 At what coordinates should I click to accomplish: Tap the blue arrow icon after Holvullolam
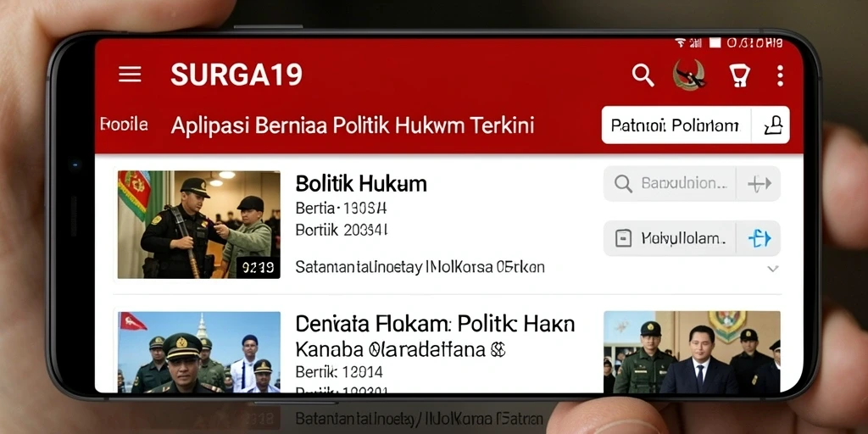[x=759, y=238]
